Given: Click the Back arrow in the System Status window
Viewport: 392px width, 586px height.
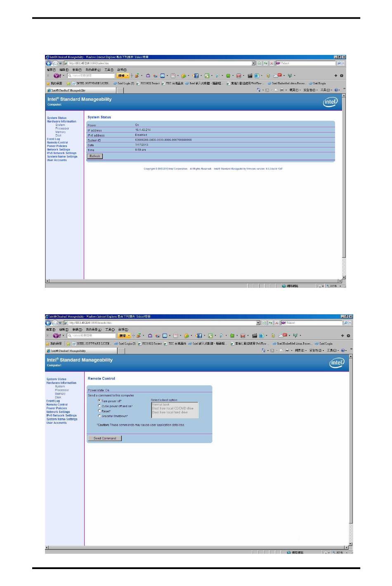Looking at the screenshot, I should [x=48, y=63].
